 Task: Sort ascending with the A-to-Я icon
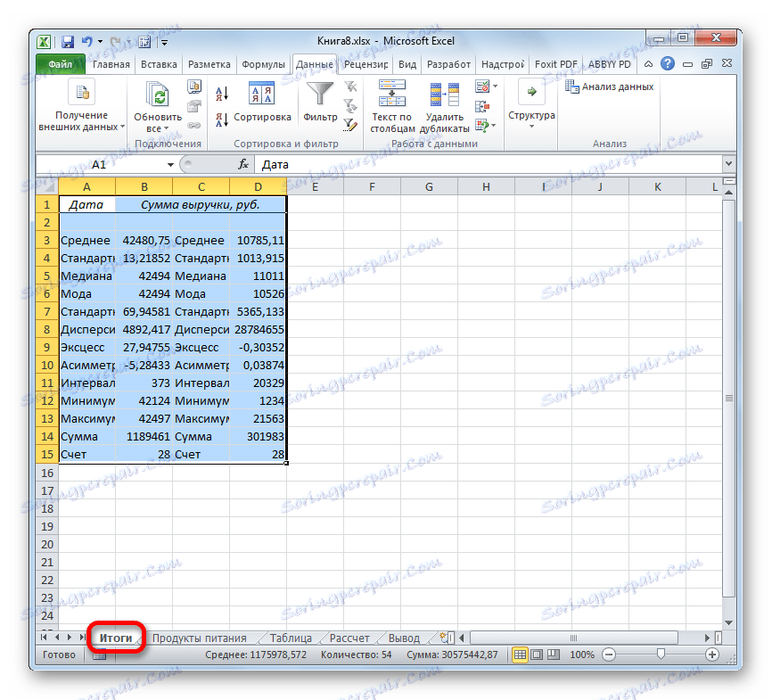pyautogui.click(x=222, y=93)
